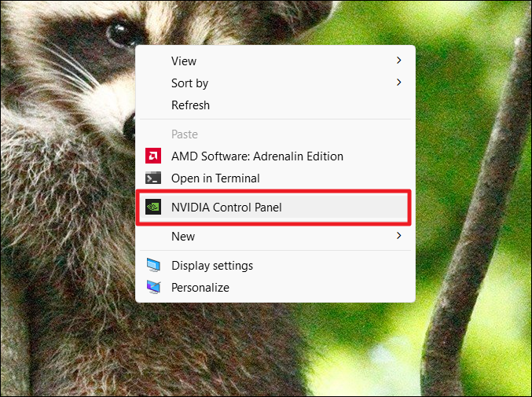Select the greyed-out Paste entry

coord(275,134)
